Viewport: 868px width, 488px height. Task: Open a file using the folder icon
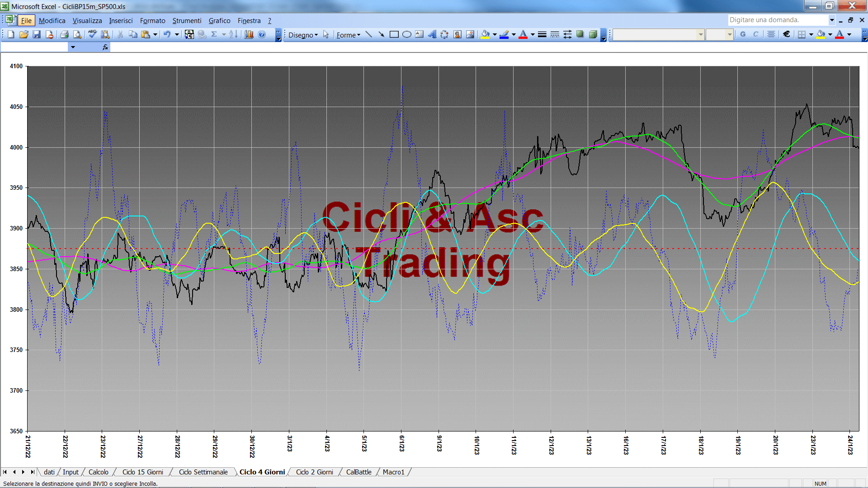tap(24, 34)
